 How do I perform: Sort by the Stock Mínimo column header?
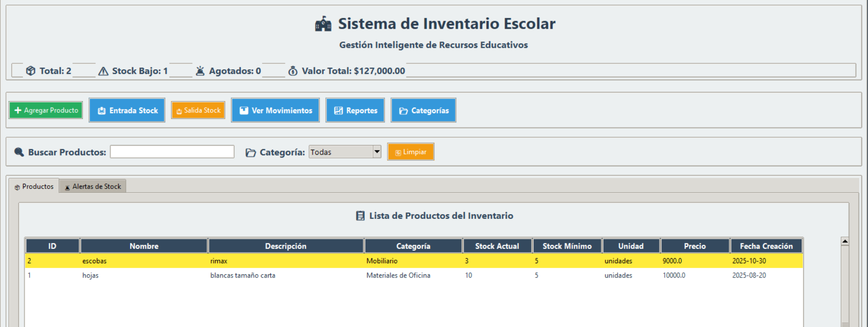pos(567,246)
